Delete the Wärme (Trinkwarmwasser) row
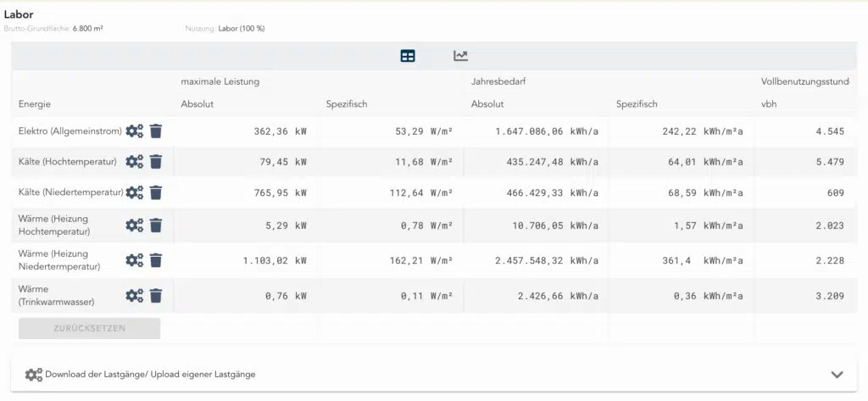Image resolution: width=868 pixels, height=401 pixels. [x=156, y=296]
